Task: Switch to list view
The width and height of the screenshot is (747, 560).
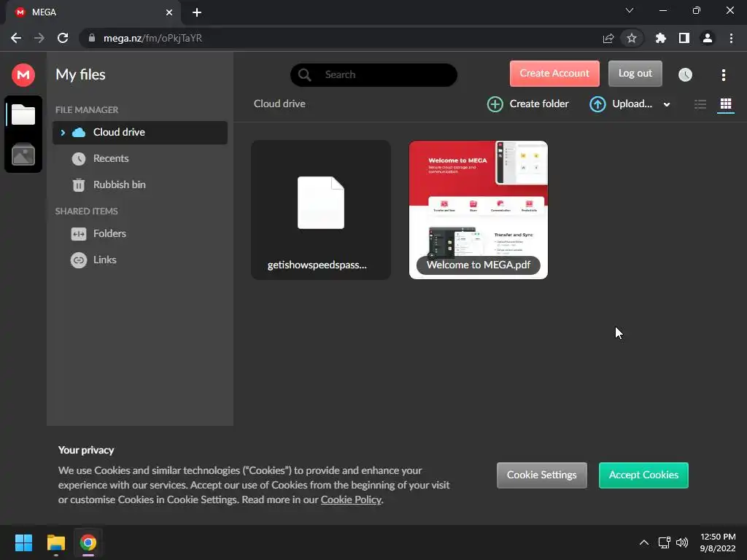Action: [x=700, y=104]
